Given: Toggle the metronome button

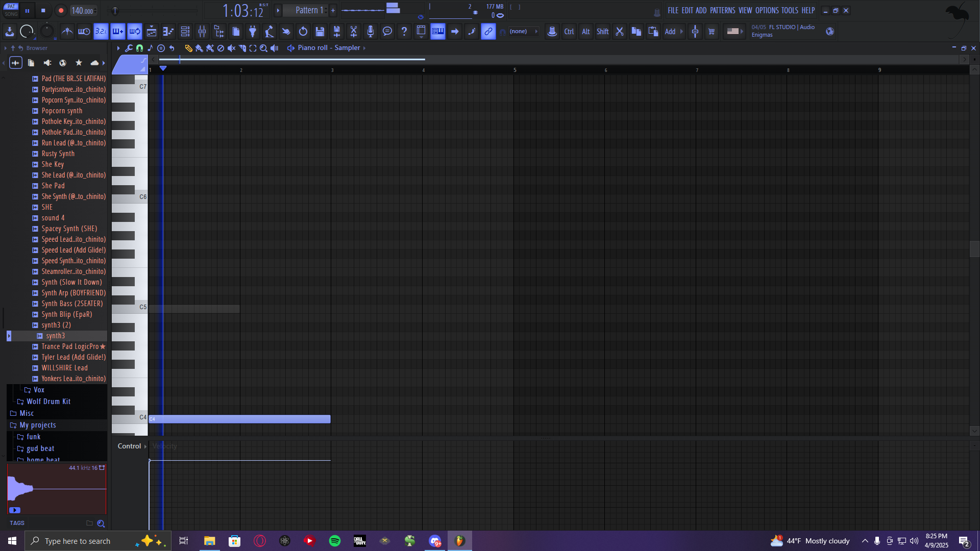Looking at the screenshot, I should tap(67, 32).
